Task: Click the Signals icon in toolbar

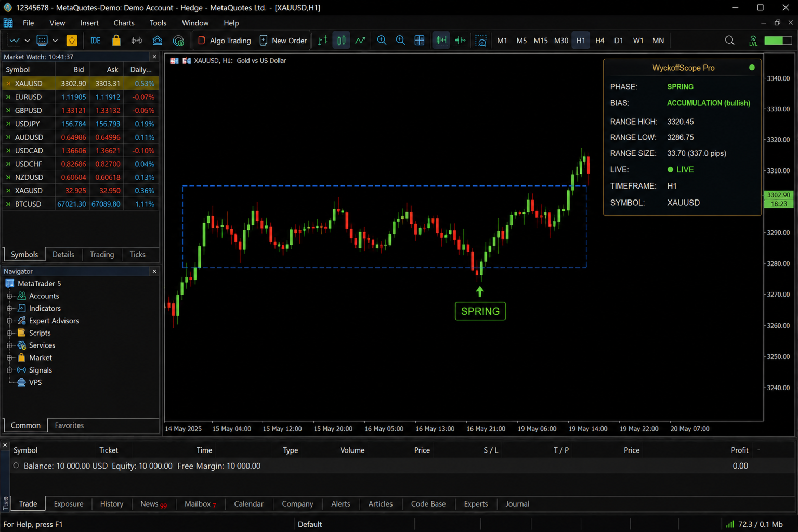Action: tap(137, 41)
